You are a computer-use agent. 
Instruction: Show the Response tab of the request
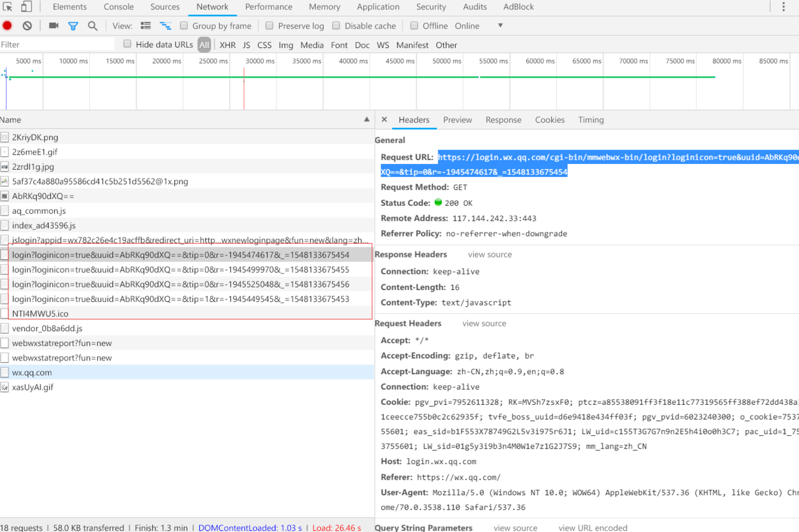coord(503,120)
